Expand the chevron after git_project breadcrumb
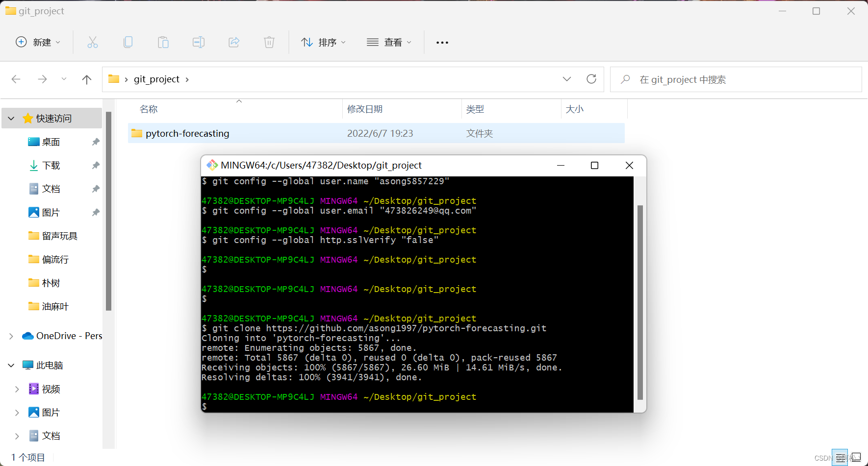Viewport: 868px width, 466px height. [187, 79]
